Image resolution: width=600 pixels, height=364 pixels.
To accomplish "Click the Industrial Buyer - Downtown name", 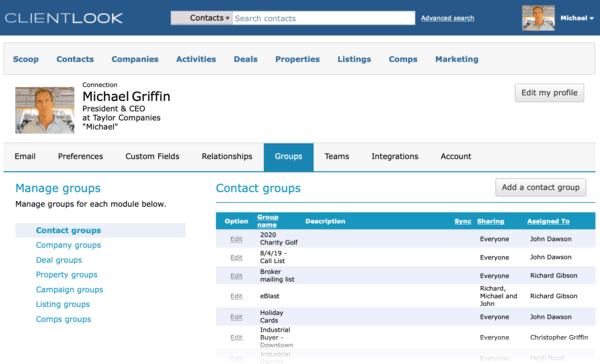I will (x=276, y=337).
